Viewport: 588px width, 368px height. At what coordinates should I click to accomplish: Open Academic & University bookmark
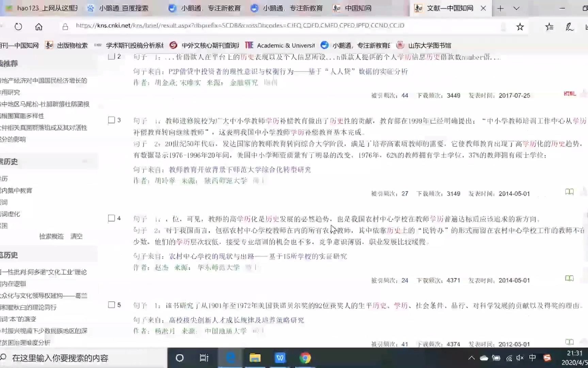coord(280,45)
